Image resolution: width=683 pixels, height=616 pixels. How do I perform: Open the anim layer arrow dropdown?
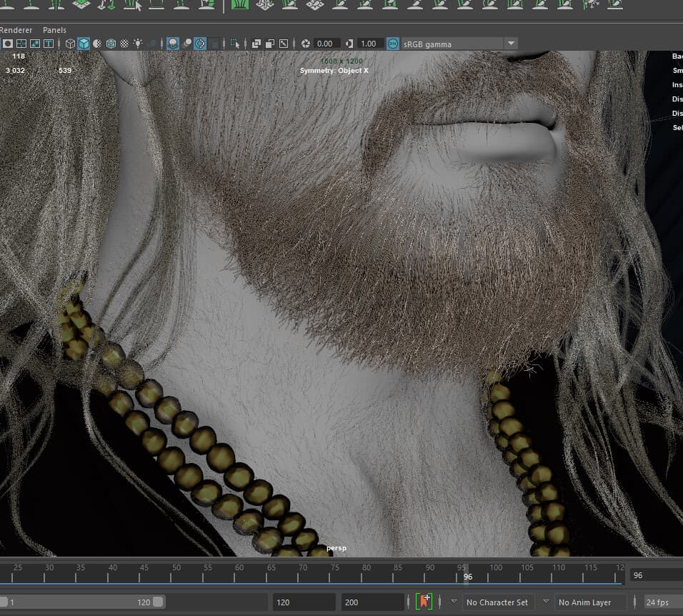click(546, 602)
